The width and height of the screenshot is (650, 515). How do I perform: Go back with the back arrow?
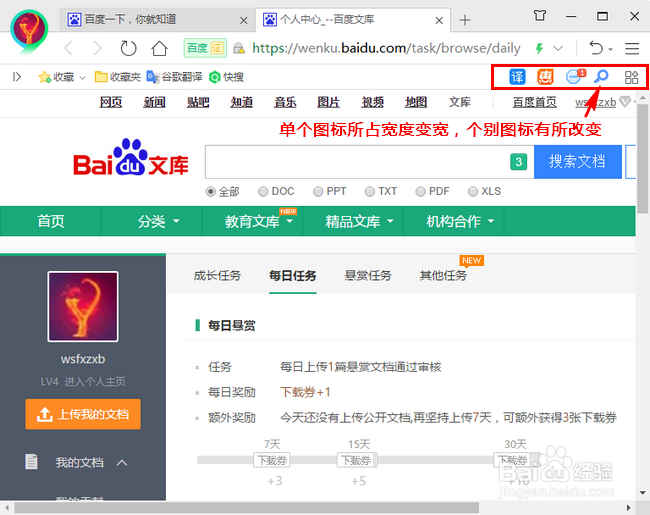point(69,48)
